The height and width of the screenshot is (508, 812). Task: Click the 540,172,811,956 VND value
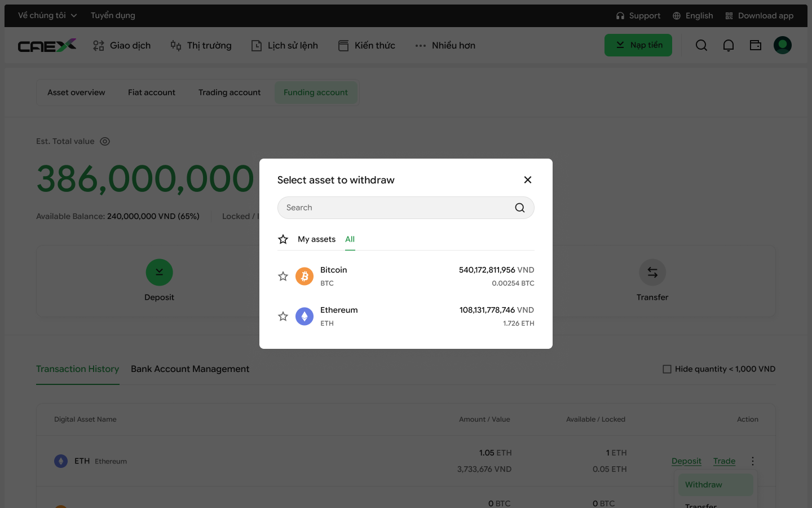click(x=496, y=270)
